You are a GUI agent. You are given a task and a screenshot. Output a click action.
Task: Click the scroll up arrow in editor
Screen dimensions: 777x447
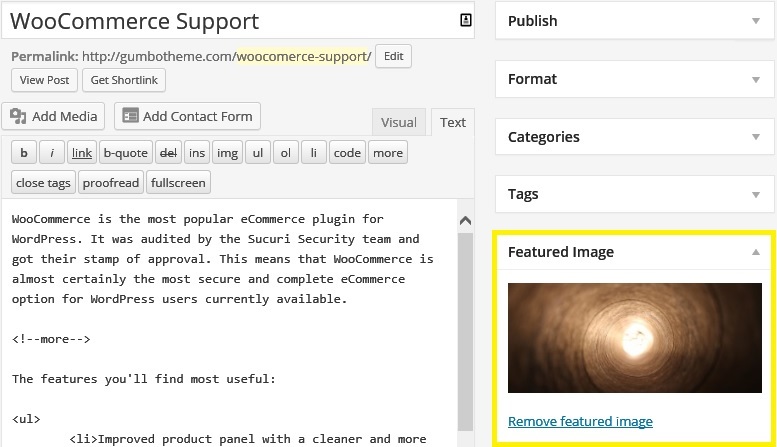[x=465, y=221]
